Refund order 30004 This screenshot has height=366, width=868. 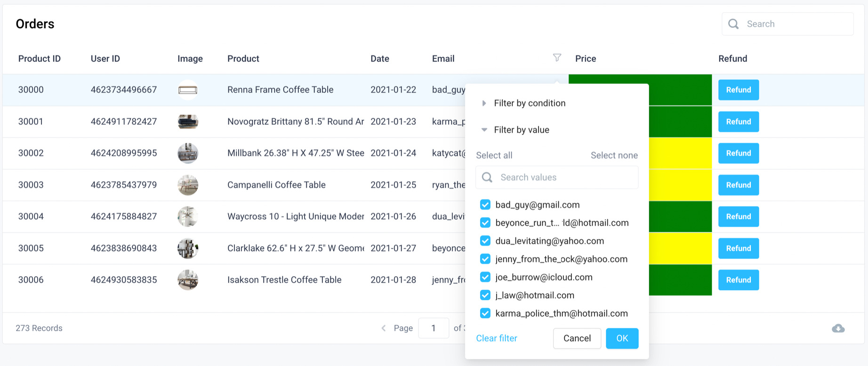point(739,216)
